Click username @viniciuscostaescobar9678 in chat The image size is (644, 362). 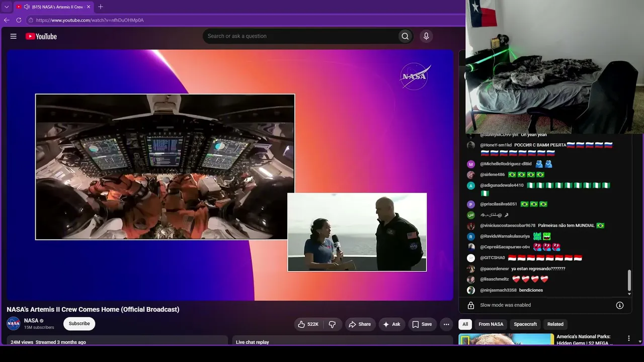(508, 226)
